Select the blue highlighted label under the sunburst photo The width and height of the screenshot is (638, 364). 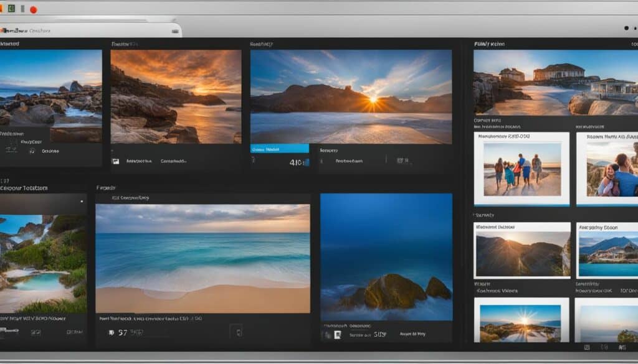point(279,149)
